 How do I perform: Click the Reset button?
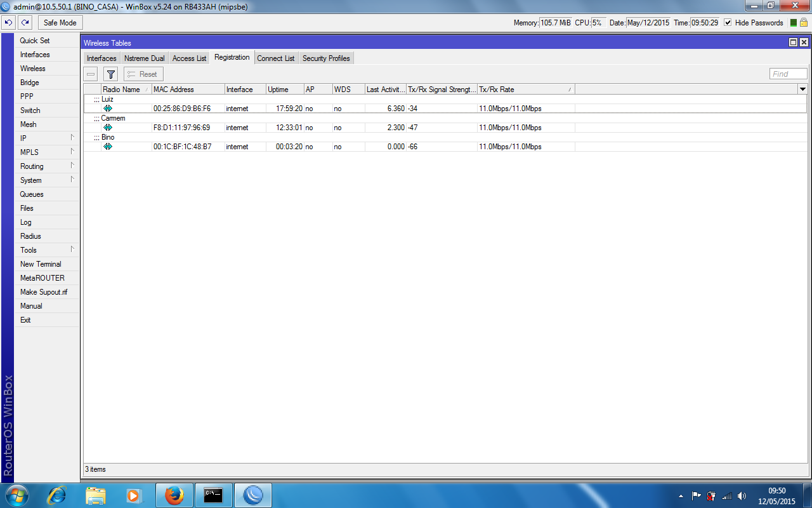[143, 74]
